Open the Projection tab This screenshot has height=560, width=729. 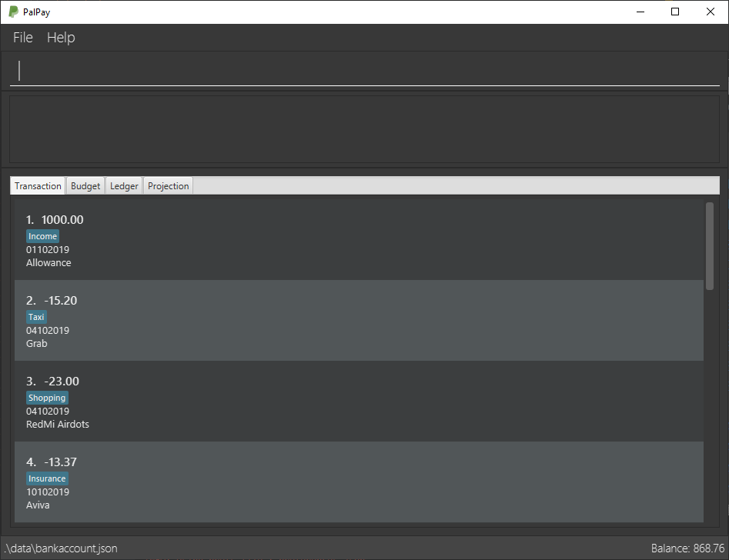pyautogui.click(x=169, y=186)
